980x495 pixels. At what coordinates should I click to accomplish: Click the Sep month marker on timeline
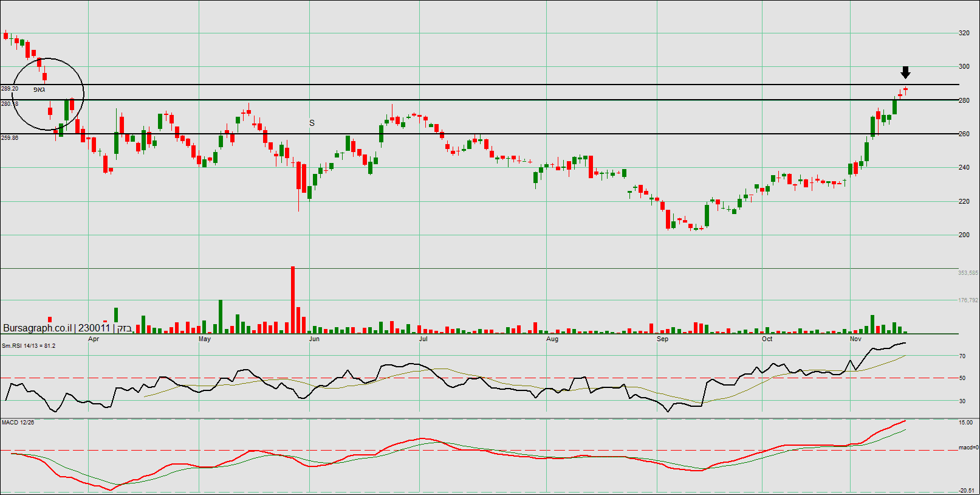pyautogui.click(x=662, y=339)
